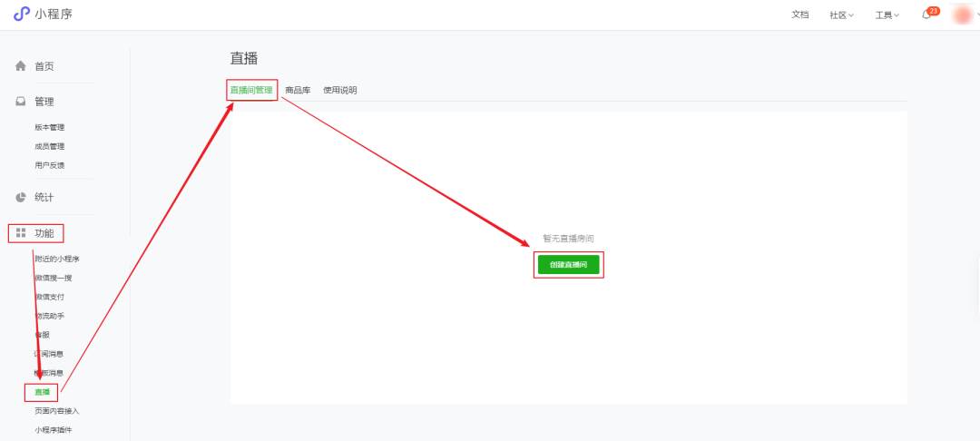The height and width of the screenshot is (441, 980).
Task: Open the 文档 link in header
Action: click(800, 15)
